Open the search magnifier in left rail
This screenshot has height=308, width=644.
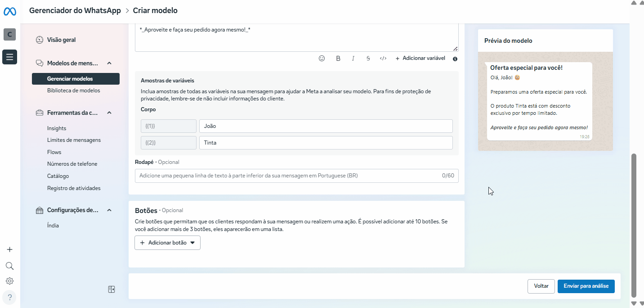tap(9, 266)
